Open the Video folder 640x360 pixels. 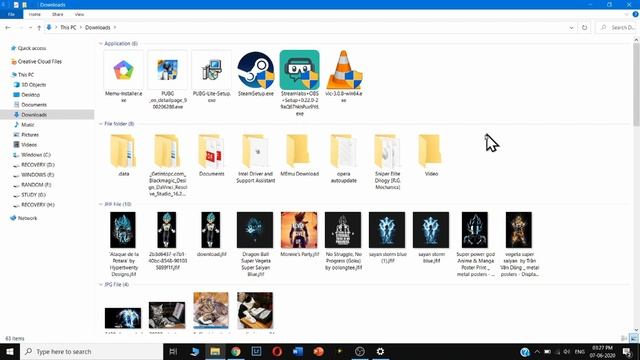(431, 151)
